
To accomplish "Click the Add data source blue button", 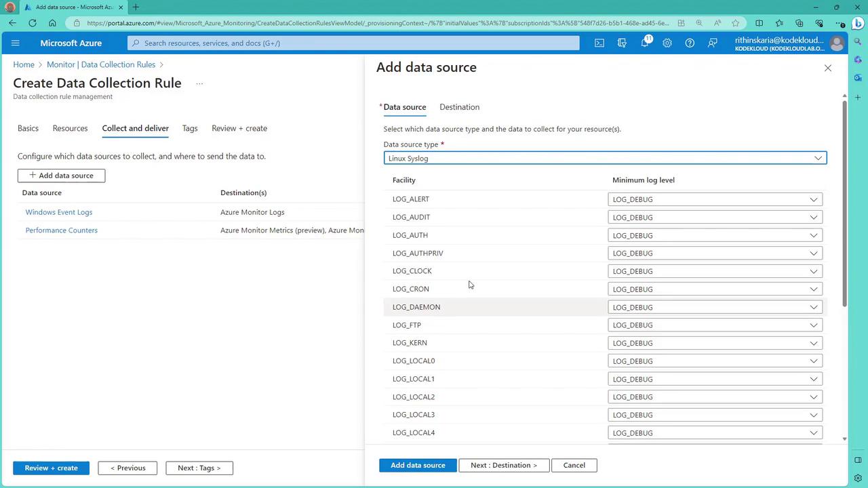I will pyautogui.click(x=418, y=465).
